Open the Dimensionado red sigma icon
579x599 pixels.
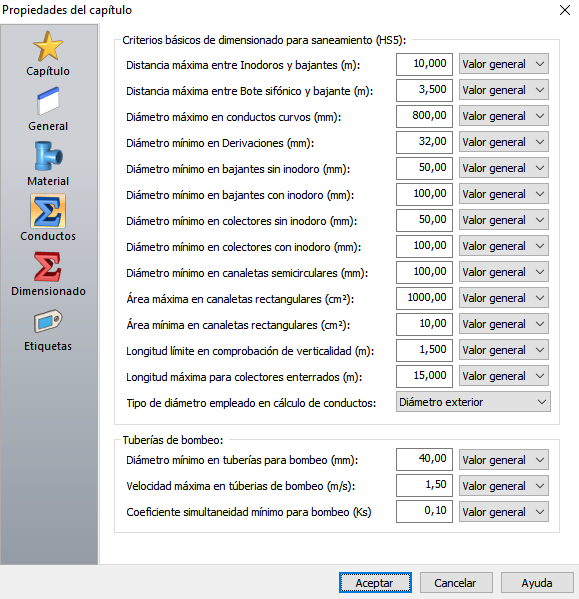click(48, 273)
